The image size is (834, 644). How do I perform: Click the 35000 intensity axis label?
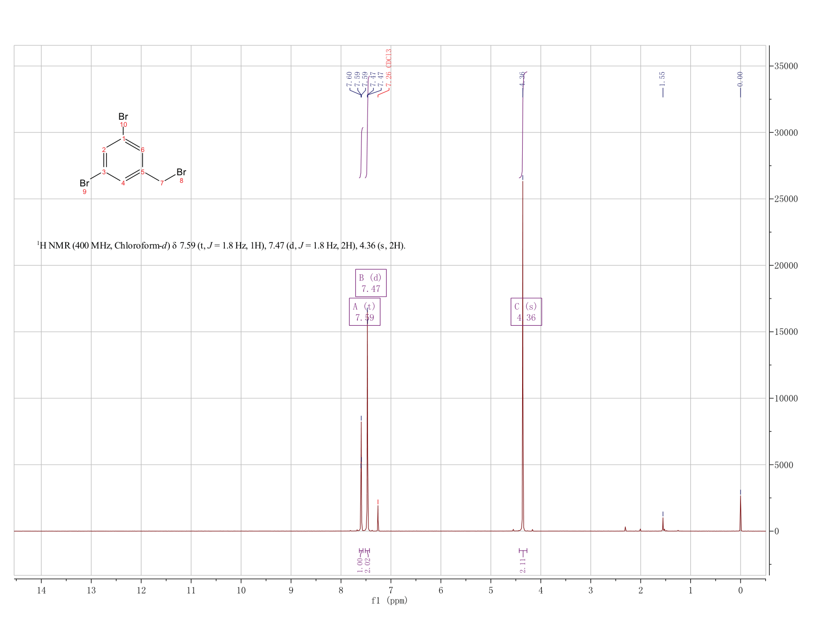pyautogui.click(x=786, y=66)
